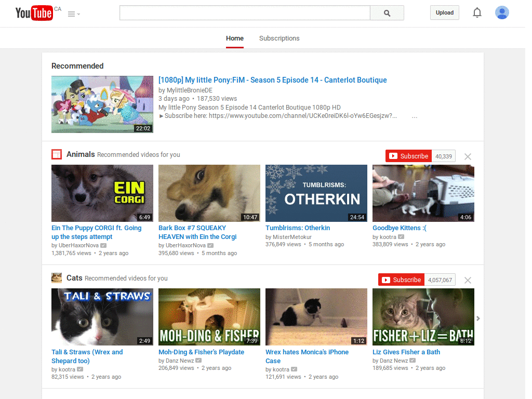Open the MisterMetokur channel link
Screen dimensions: 532x399
(x=292, y=237)
